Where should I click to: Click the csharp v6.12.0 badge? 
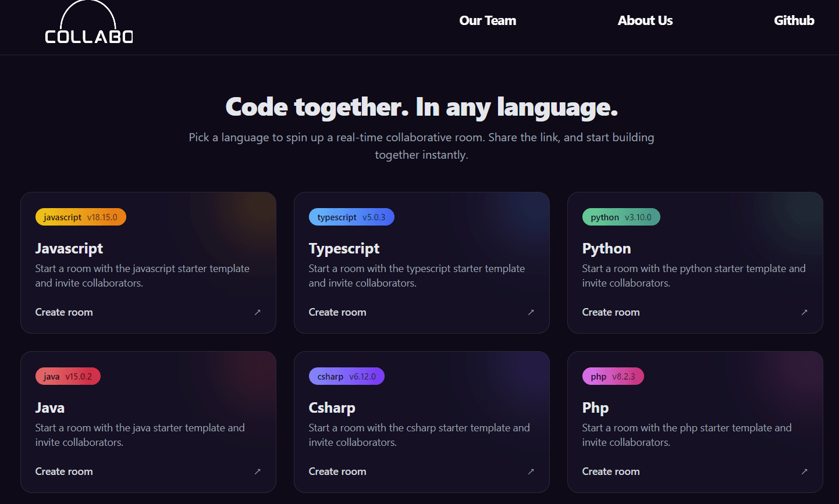click(x=346, y=376)
